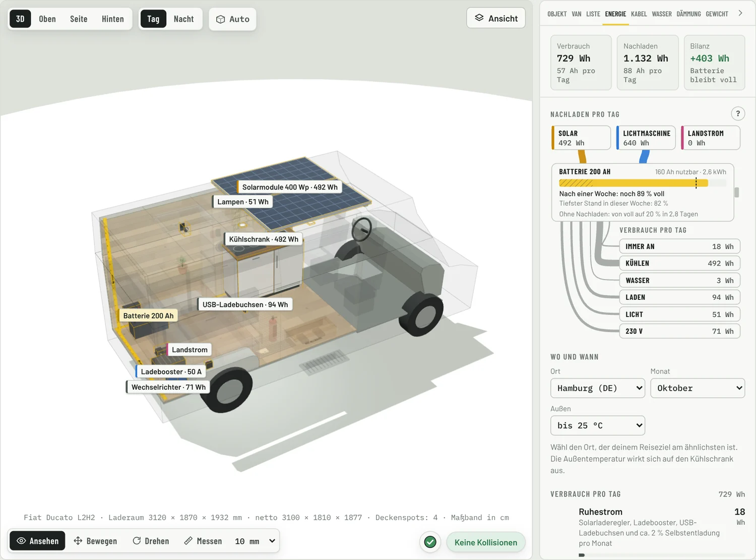
Task: Open the LISTE tab
Action: (x=593, y=14)
